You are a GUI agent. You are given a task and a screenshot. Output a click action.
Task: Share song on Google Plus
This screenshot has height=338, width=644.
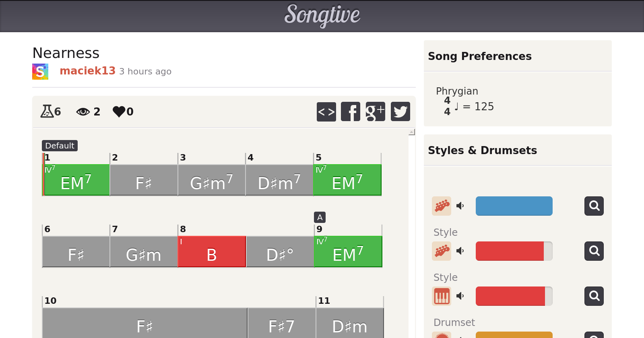[x=376, y=111]
